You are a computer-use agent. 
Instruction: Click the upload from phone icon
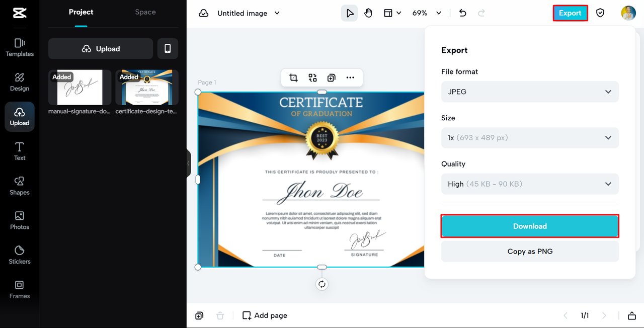[168, 49]
